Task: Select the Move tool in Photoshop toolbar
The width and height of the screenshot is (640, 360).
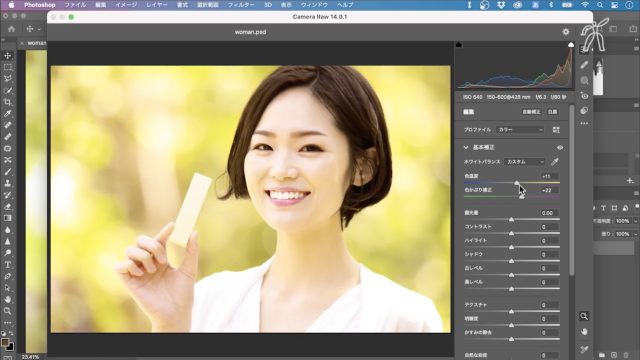Action: 7,56
